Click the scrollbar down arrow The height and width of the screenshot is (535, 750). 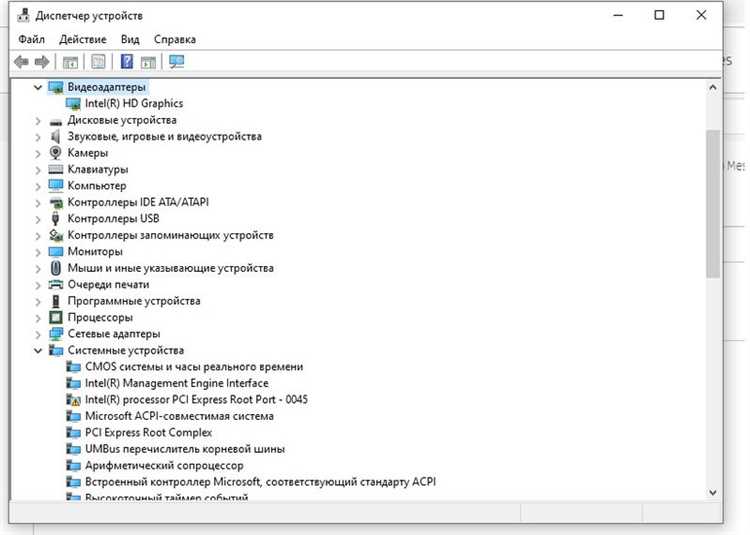tap(713, 492)
